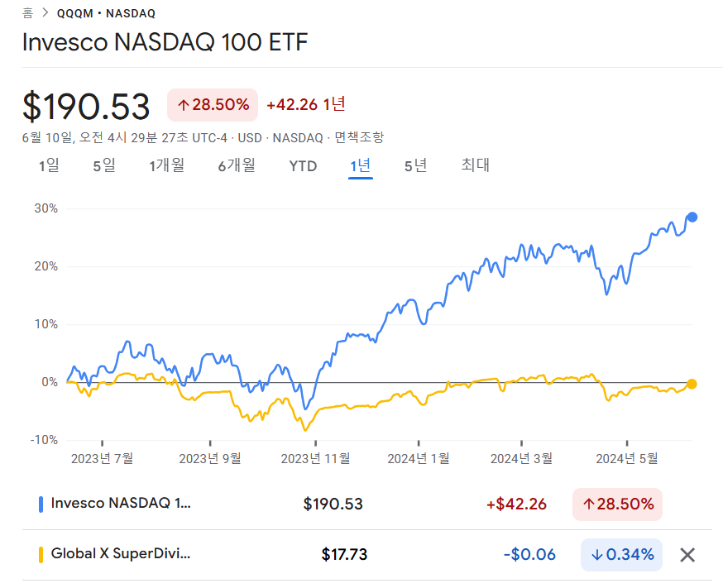Open the Invesco NASDAQ 1... comparison row
This screenshot has width=723, height=588.
pyautogui.click(x=121, y=504)
